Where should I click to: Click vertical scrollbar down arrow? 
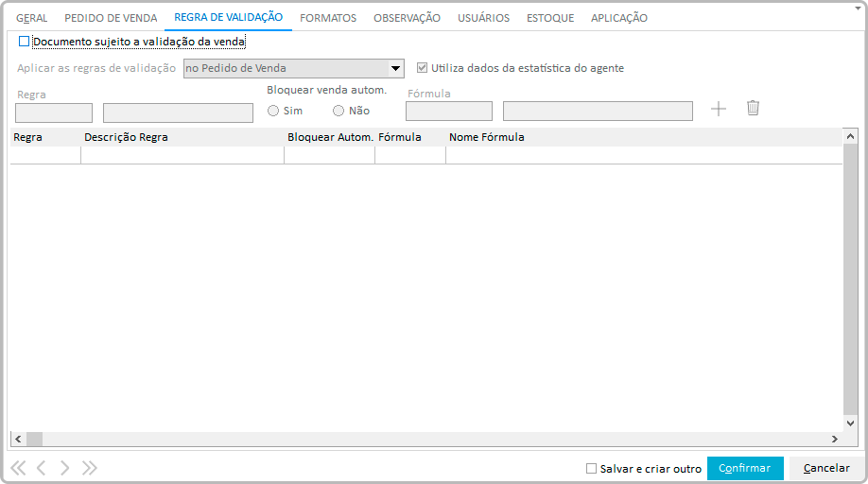(x=850, y=423)
